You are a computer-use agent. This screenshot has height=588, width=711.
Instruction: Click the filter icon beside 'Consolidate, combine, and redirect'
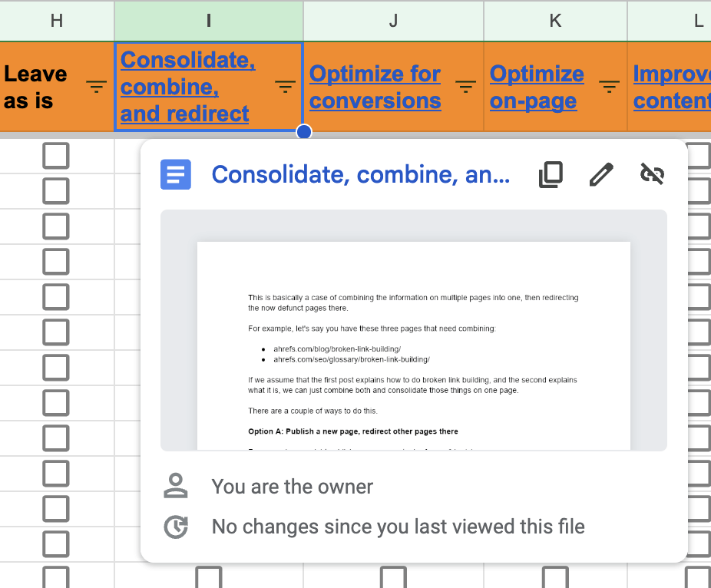coord(285,88)
